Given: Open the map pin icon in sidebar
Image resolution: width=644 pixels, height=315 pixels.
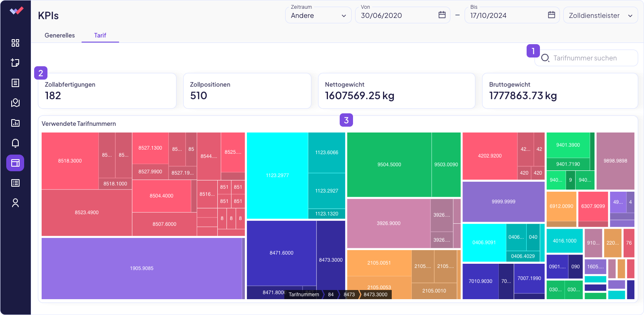Looking at the screenshot, I should click(x=15, y=103).
